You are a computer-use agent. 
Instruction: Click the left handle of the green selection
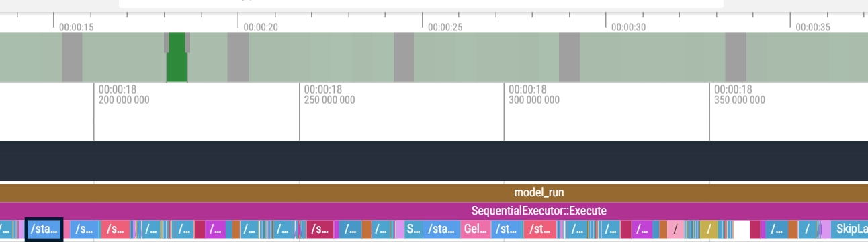(x=167, y=43)
